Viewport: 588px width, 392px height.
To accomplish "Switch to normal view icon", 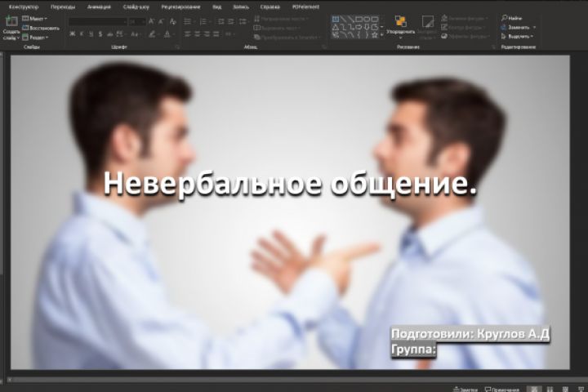I will [x=534, y=389].
